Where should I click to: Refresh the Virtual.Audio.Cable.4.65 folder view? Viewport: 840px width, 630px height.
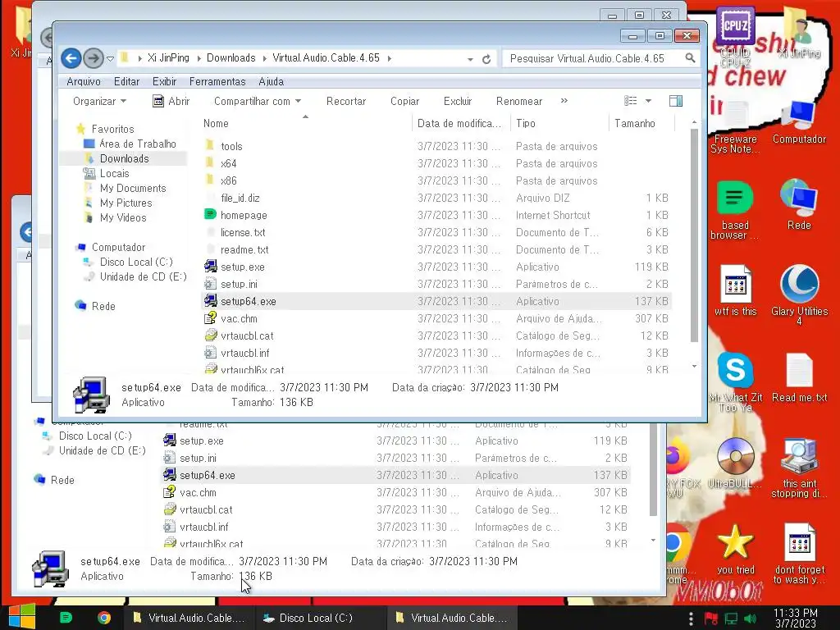point(486,59)
